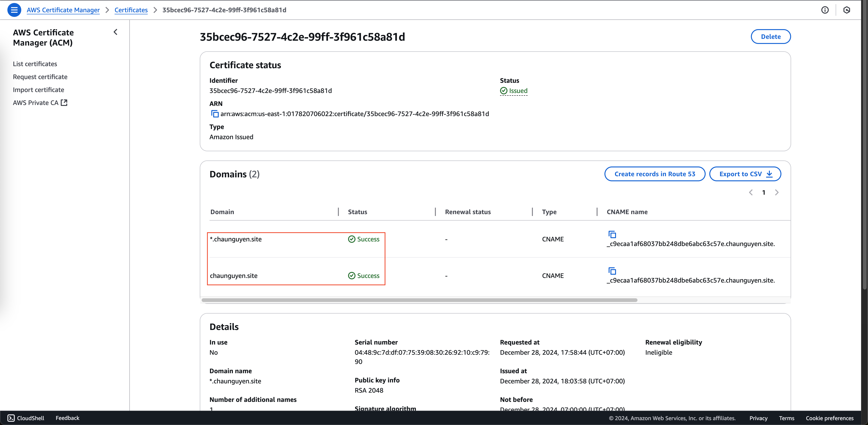
Task: Click the info icon in top bar
Action: click(825, 10)
